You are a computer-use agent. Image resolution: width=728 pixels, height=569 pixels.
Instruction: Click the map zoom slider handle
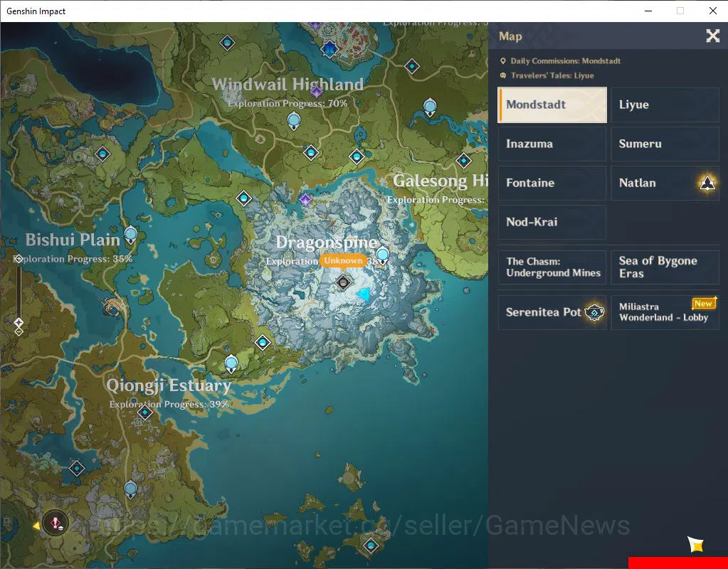click(19, 322)
